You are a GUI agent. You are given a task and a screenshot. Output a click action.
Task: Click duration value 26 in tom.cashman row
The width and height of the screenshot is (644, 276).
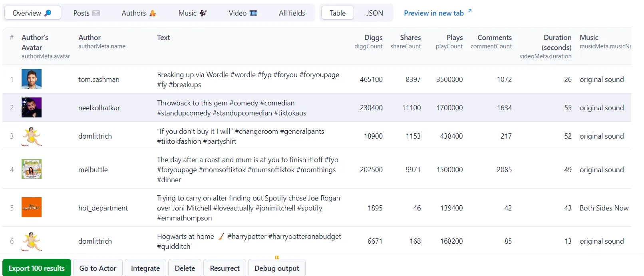[568, 79]
